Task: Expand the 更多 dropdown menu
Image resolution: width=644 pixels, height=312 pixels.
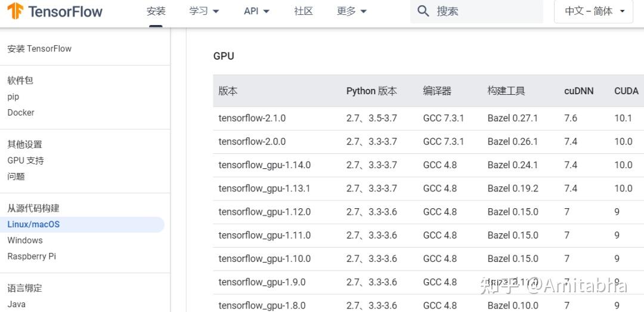Action: tap(352, 11)
